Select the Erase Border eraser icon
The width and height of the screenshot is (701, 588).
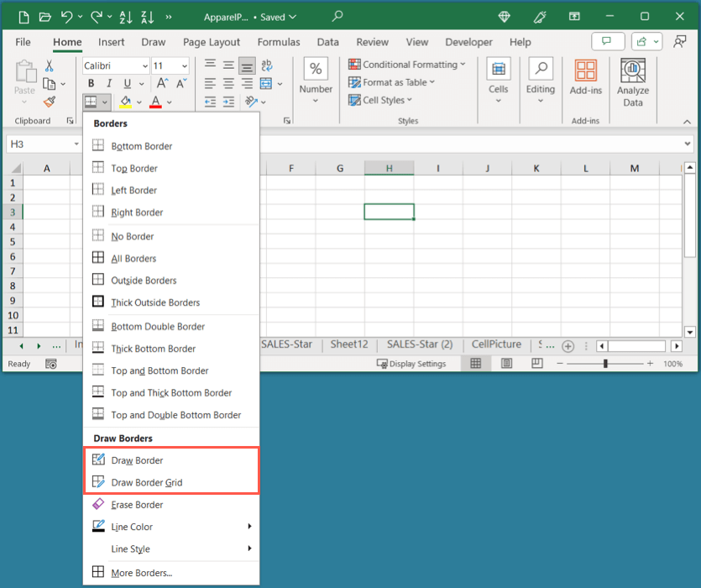pos(98,505)
